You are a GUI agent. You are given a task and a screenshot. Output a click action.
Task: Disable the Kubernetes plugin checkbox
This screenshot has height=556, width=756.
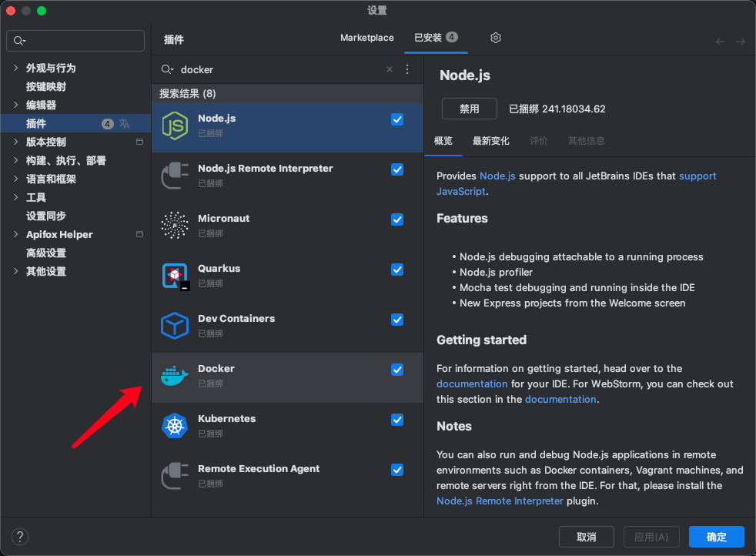[397, 420]
